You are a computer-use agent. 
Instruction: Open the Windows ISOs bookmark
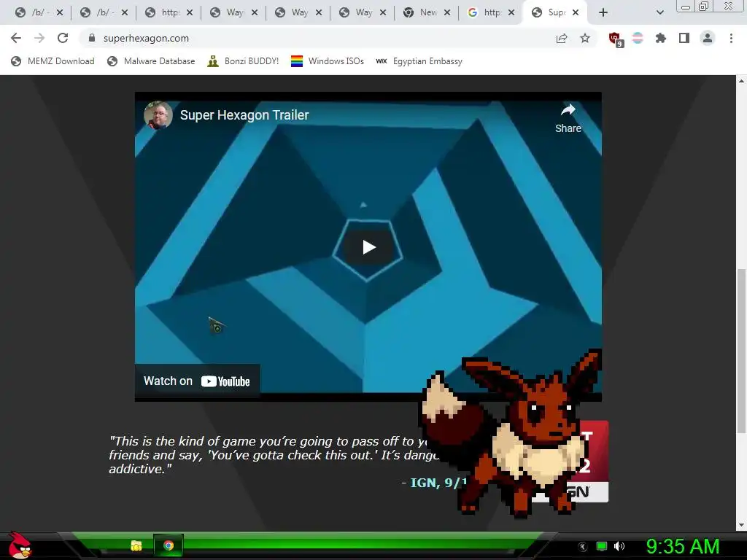point(328,61)
